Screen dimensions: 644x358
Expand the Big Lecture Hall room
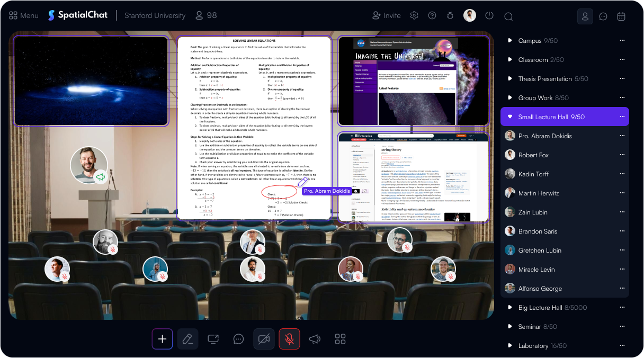point(509,307)
